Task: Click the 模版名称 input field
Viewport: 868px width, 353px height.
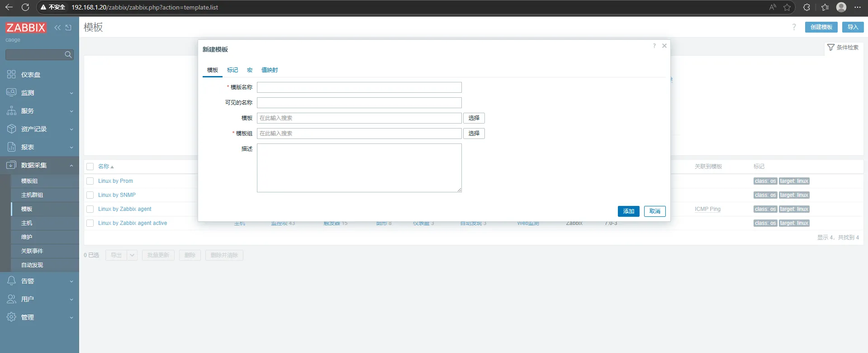Action: point(359,87)
